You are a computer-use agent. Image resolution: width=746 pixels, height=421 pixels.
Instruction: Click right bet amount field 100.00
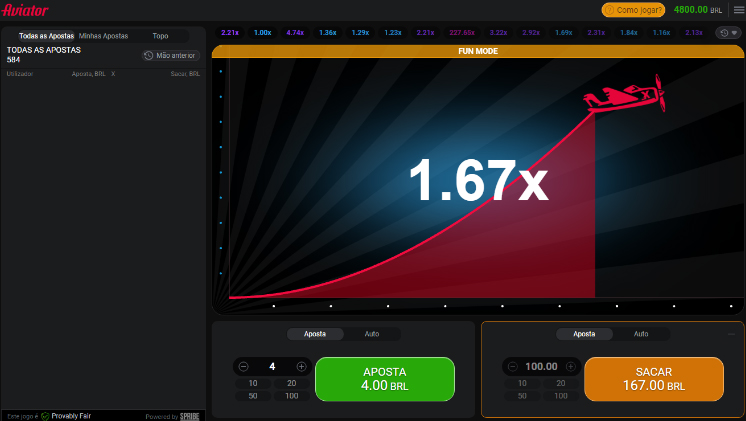(541, 366)
